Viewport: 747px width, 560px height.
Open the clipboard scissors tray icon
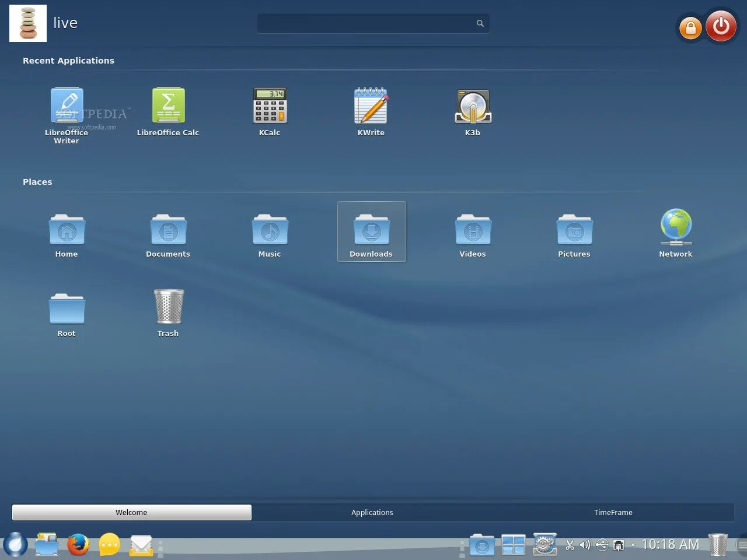tap(570, 545)
